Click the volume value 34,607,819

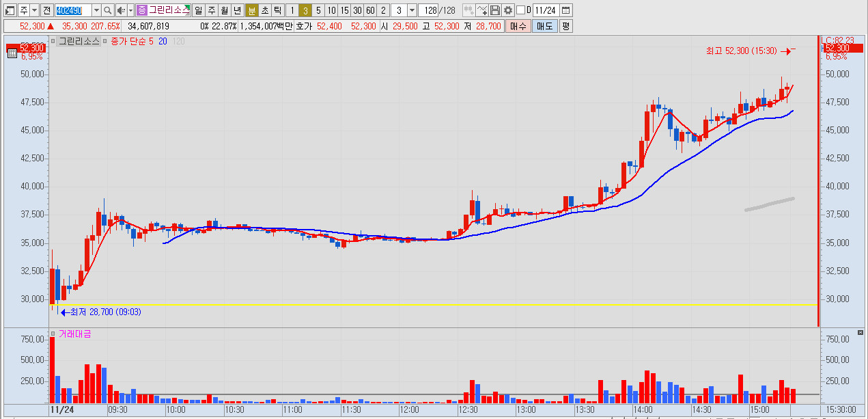(x=148, y=26)
